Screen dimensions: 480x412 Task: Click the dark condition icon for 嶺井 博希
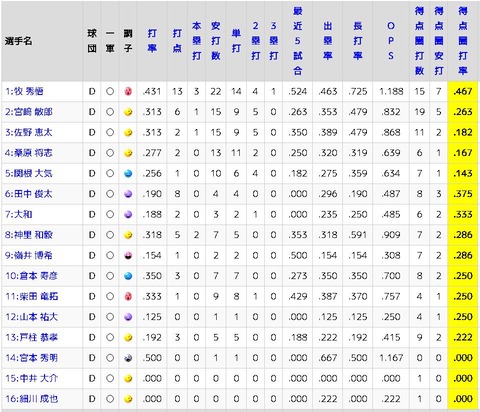coord(128,256)
